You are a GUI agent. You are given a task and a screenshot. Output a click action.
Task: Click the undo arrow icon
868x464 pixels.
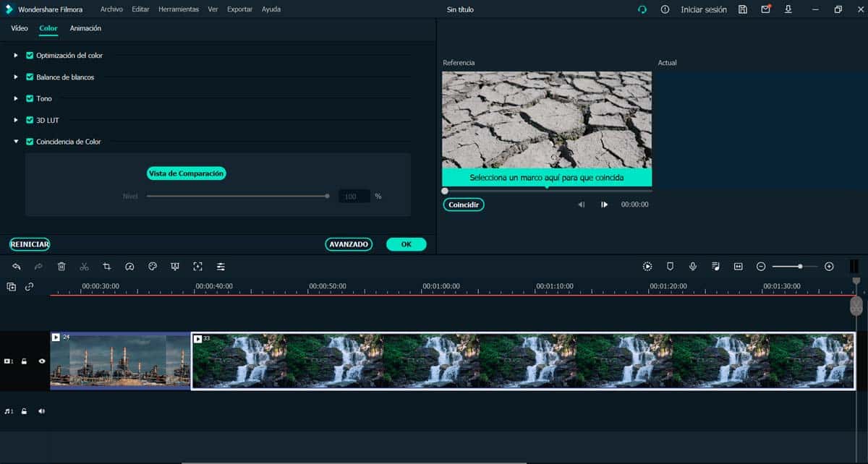click(17, 267)
